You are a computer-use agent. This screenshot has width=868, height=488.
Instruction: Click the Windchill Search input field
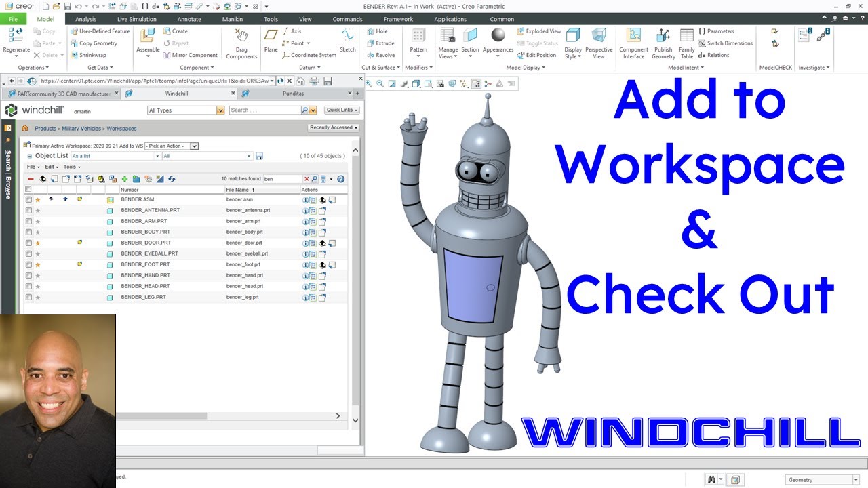[x=264, y=110]
